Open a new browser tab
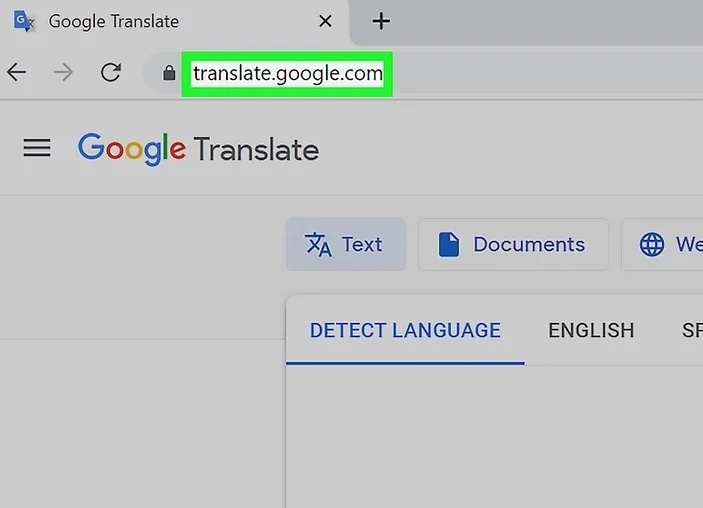 tap(380, 21)
